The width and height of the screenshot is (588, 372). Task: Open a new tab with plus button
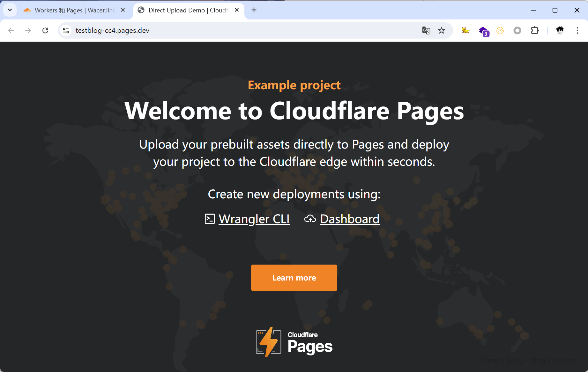pos(254,10)
